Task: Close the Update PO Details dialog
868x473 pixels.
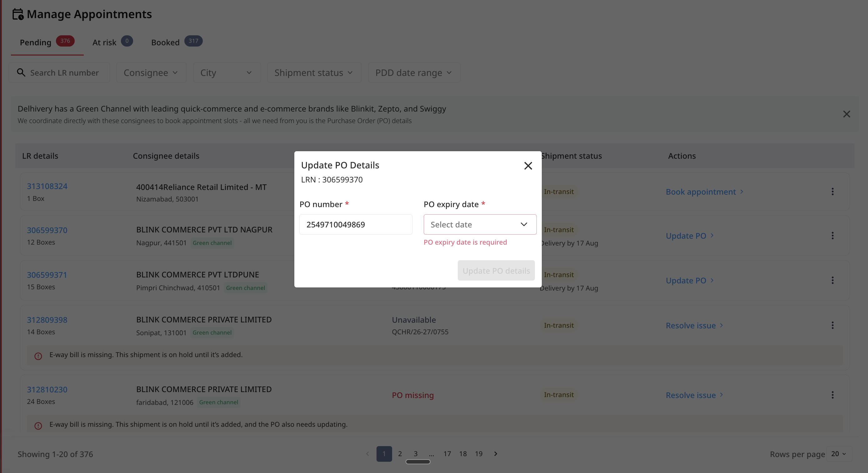Action: click(528, 166)
